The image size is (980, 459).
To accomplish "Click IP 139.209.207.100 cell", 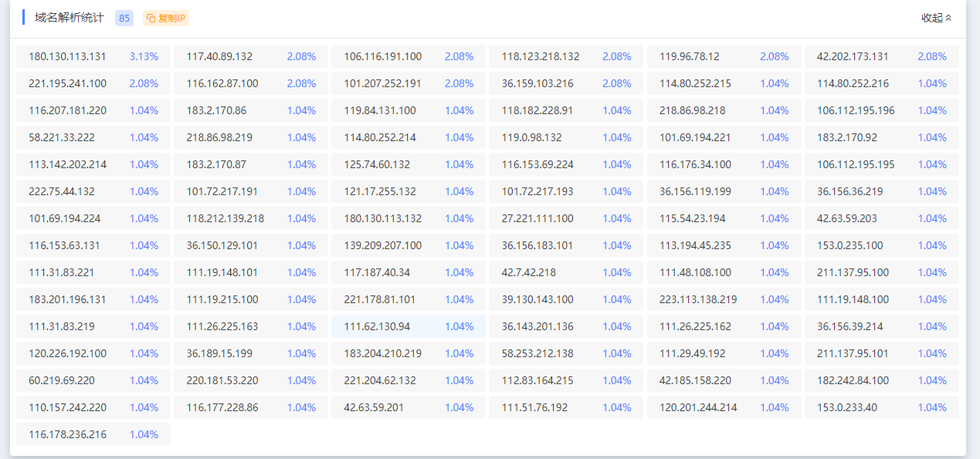I will [409, 245].
